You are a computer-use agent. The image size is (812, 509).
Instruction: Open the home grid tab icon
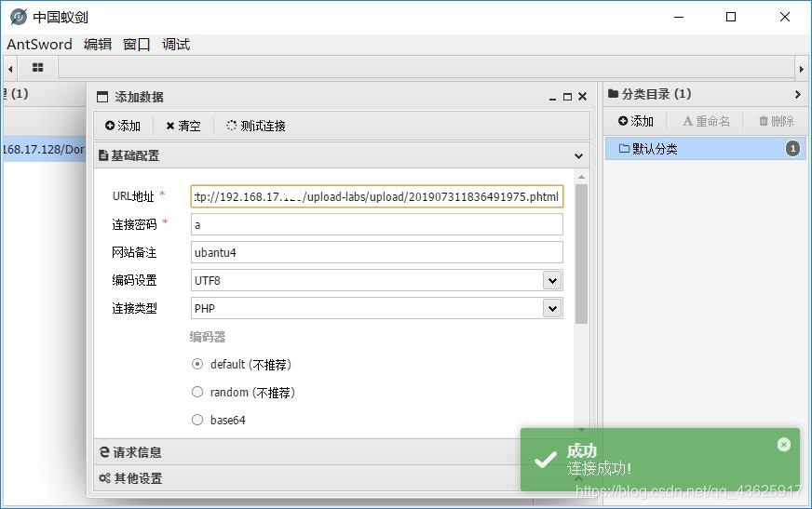coord(38,67)
